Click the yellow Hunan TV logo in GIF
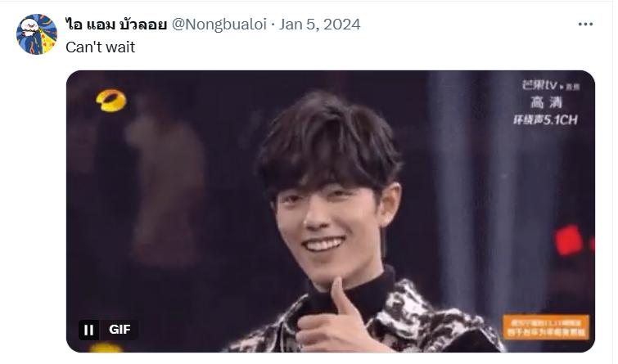This screenshot has width=618, height=364. pos(111,101)
